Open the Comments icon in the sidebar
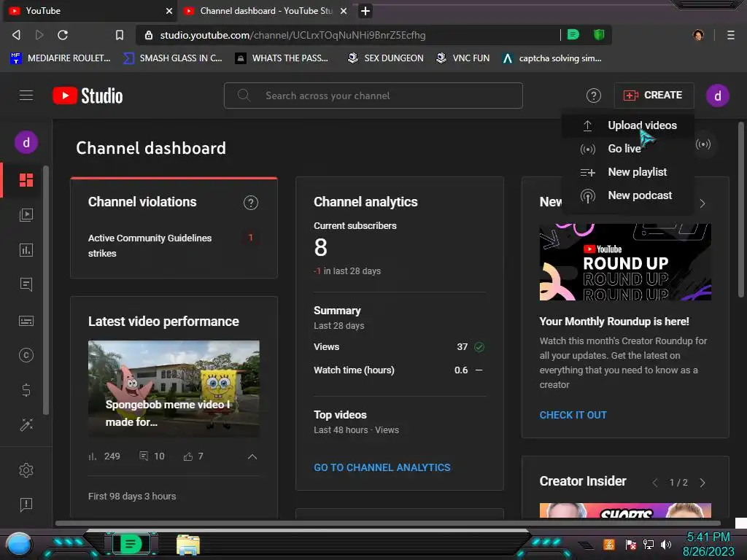This screenshot has width=747, height=560. [x=26, y=285]
